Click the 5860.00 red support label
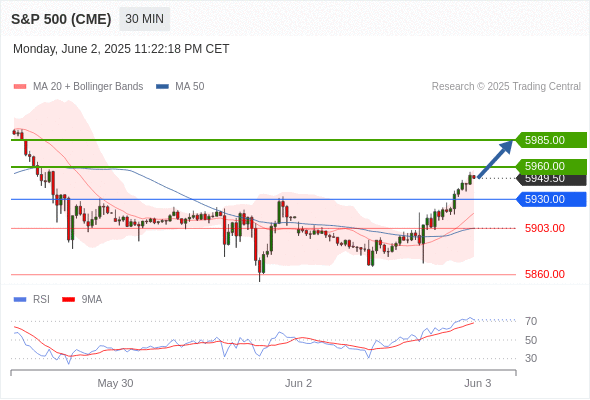The width and height of the screenshot is (590, 400). pos(544,274)
